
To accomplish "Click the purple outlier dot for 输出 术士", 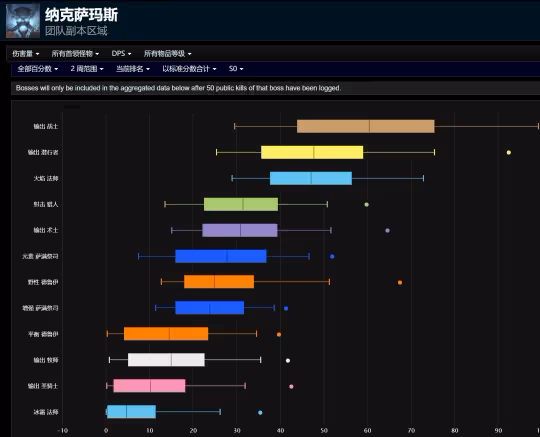I will point(387,230).
